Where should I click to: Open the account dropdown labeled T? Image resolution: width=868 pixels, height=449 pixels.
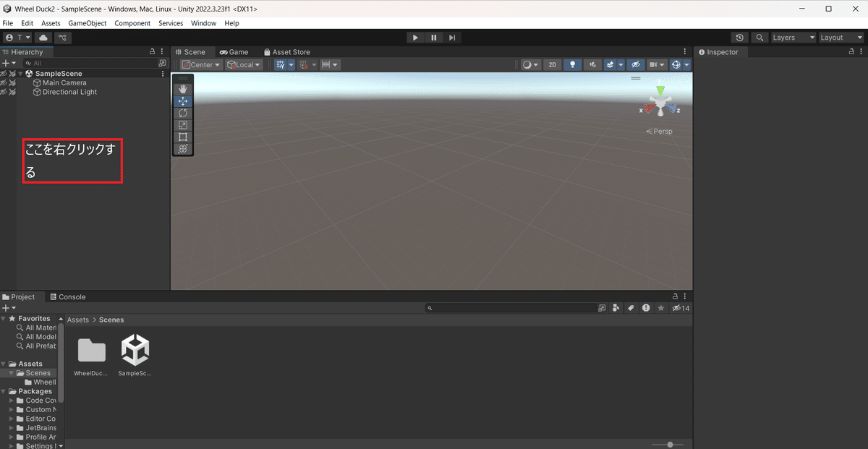click(18, 38)
